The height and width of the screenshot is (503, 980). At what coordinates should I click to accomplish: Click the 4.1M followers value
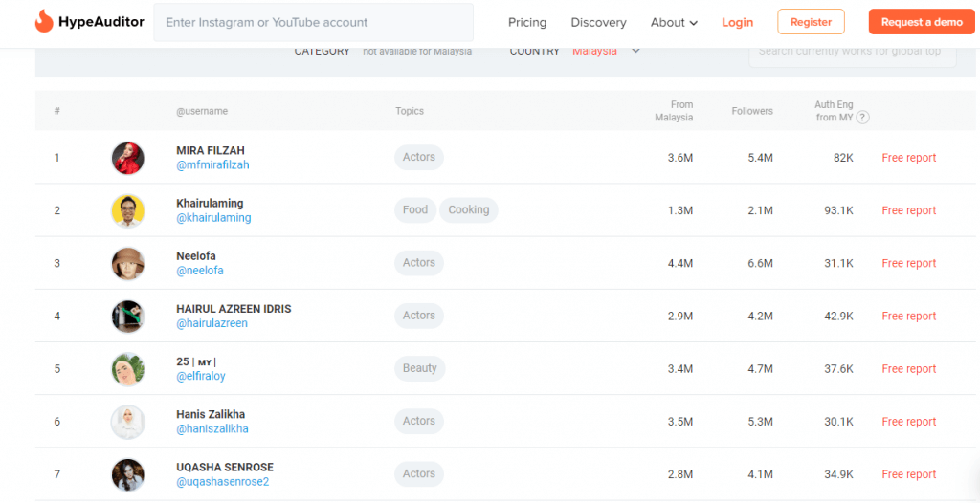tap(761, 475)
